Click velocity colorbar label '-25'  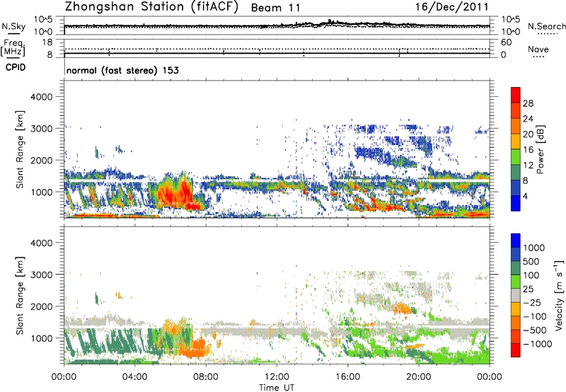tap(531, 303)
